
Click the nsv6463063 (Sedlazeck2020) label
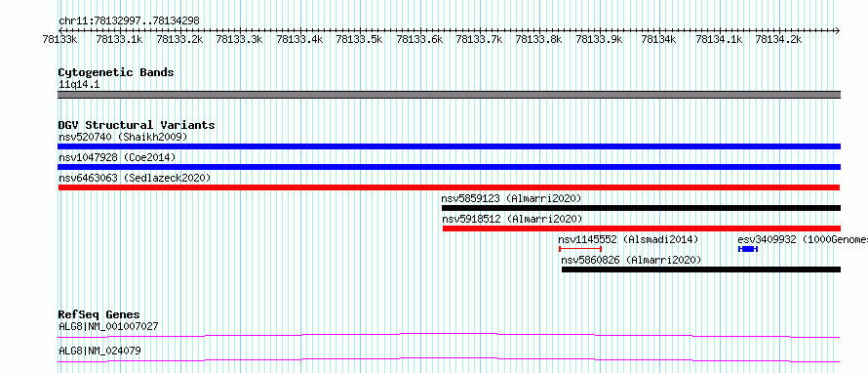135,178
